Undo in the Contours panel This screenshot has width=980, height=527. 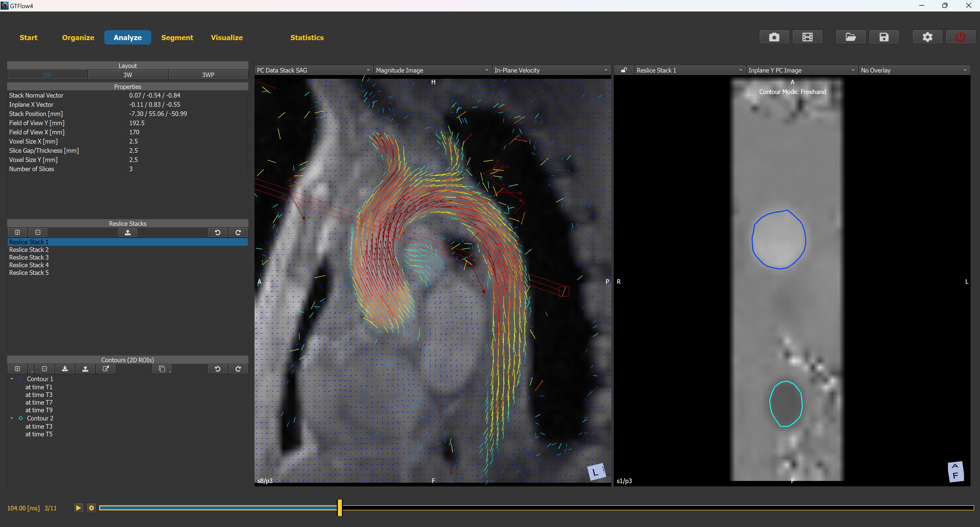pyautogui.click(x=218, y=369)
